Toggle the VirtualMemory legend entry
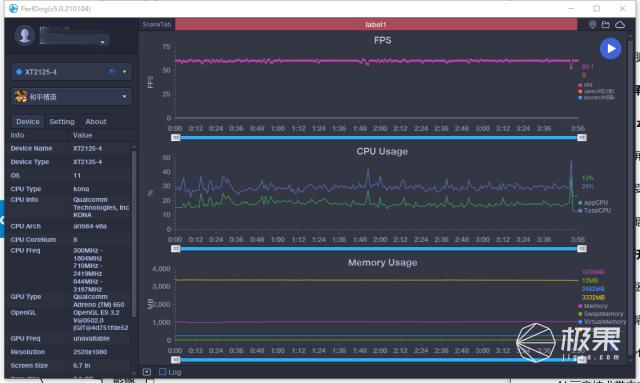 (602, 322)
